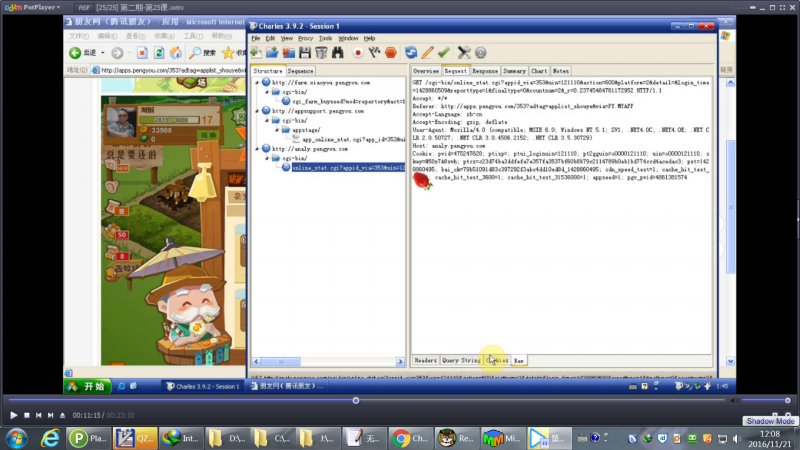Open the Edit menu in Charles
800x450 pixels.
(270, 38)
